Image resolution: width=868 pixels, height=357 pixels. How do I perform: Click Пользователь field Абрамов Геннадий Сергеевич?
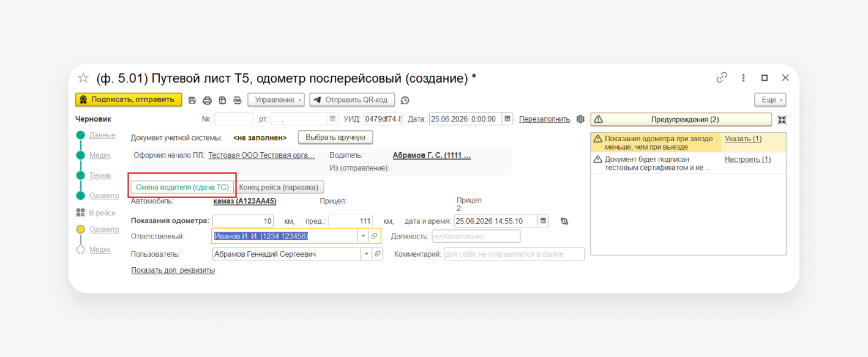click(286, 254)
